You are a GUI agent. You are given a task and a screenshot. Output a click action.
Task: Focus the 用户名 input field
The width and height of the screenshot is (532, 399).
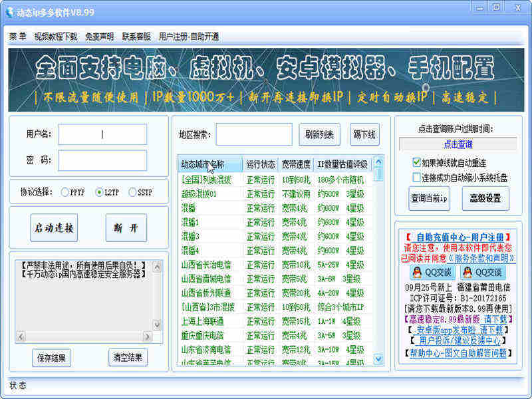(102, 134)
